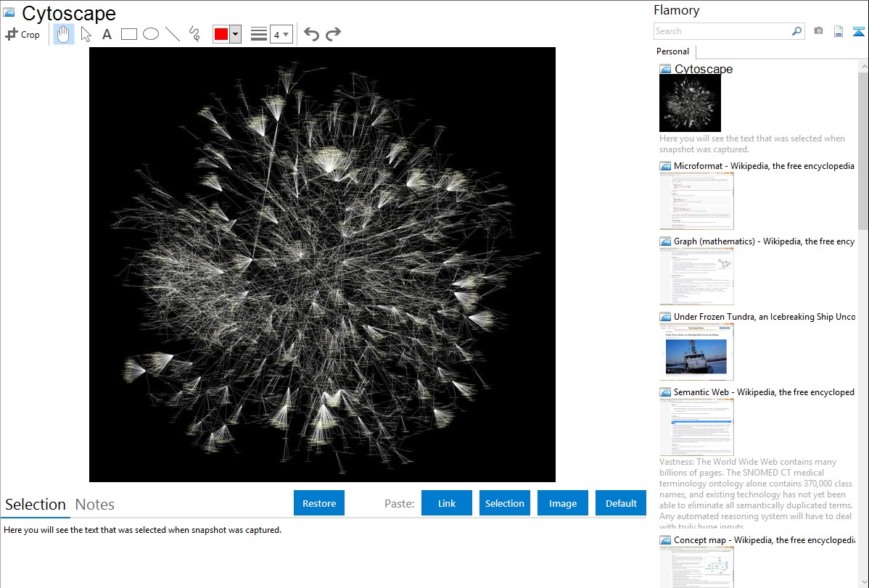Choose the straight line tool
869x588 pixels.
click(173, 34)
